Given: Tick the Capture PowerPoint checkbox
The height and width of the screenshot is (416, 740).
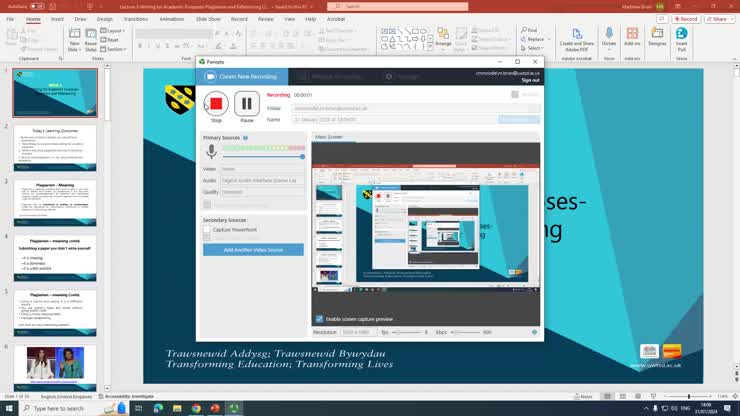Looking at the screenshot, I should pos(207,230).
